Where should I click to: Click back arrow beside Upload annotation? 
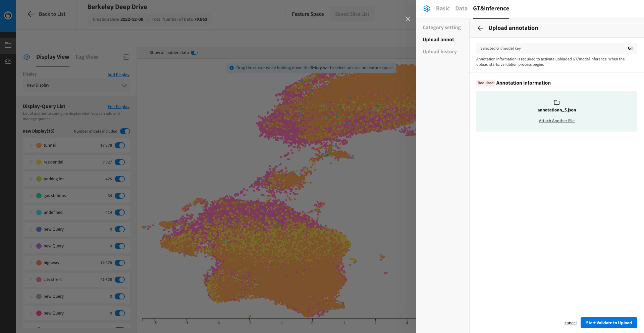(x=480, y=28)
